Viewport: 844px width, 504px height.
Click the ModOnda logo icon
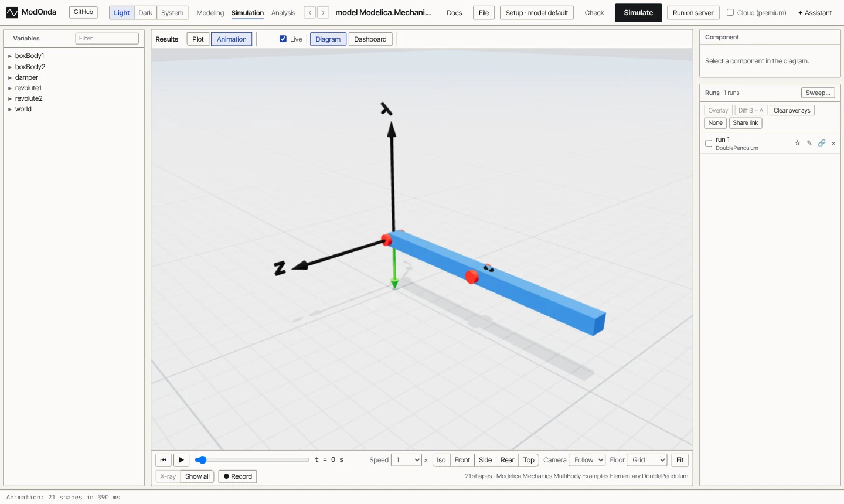coord(12,12)
